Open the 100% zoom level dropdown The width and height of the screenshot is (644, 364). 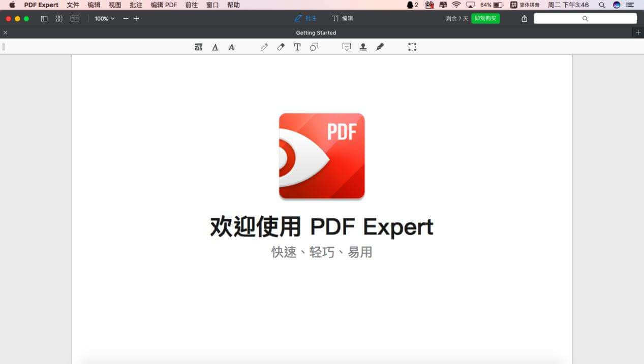105,18
